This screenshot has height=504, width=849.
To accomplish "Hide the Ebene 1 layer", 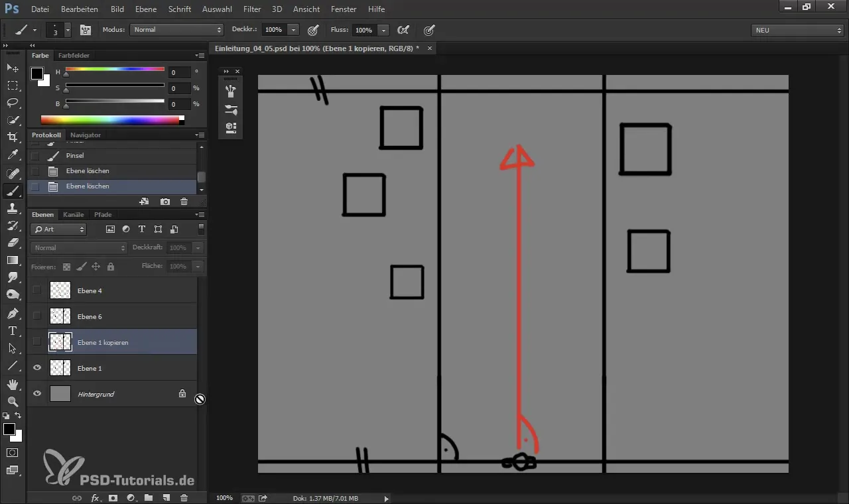I will [37, 368].
